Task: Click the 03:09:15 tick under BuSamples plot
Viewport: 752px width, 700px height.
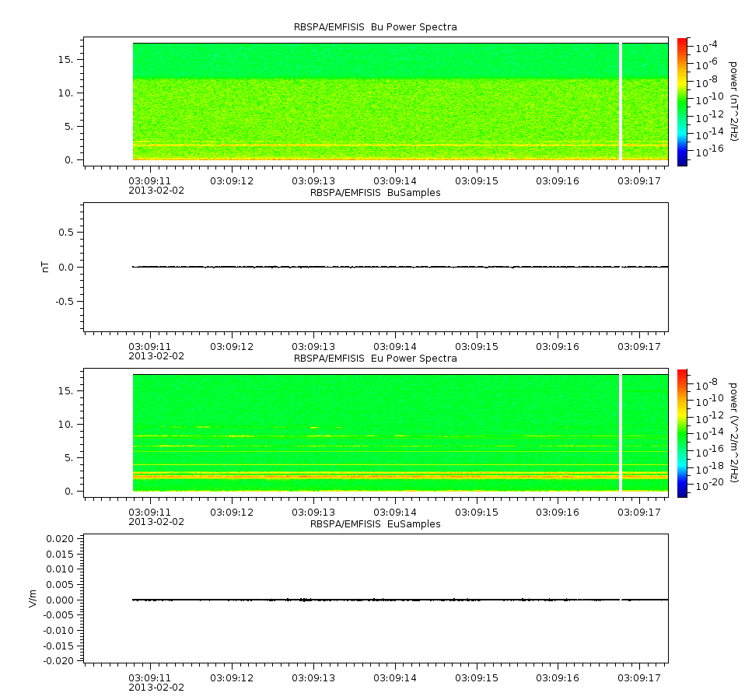Action: click(x=476, y=346)
